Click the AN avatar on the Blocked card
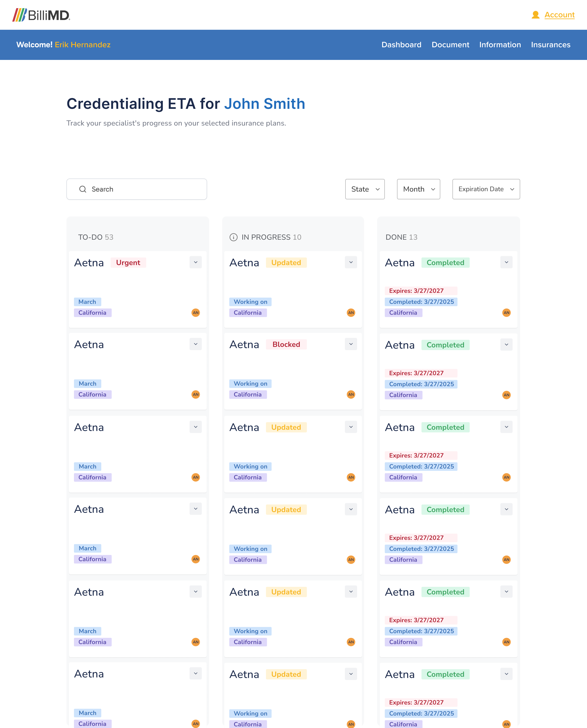 coord(351,394)
